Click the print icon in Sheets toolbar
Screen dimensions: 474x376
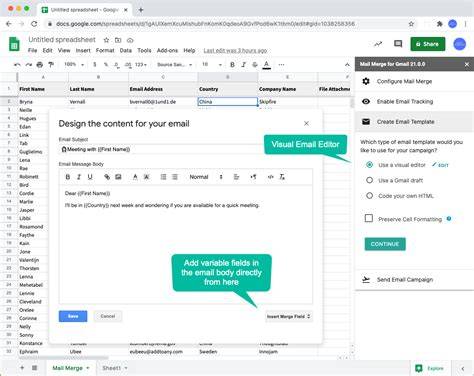(40, 65)
